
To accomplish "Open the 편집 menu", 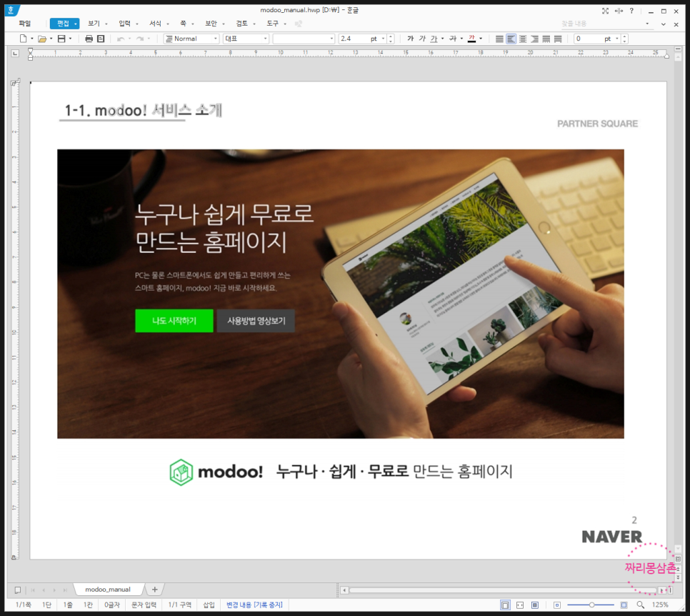I will (64, 24).
